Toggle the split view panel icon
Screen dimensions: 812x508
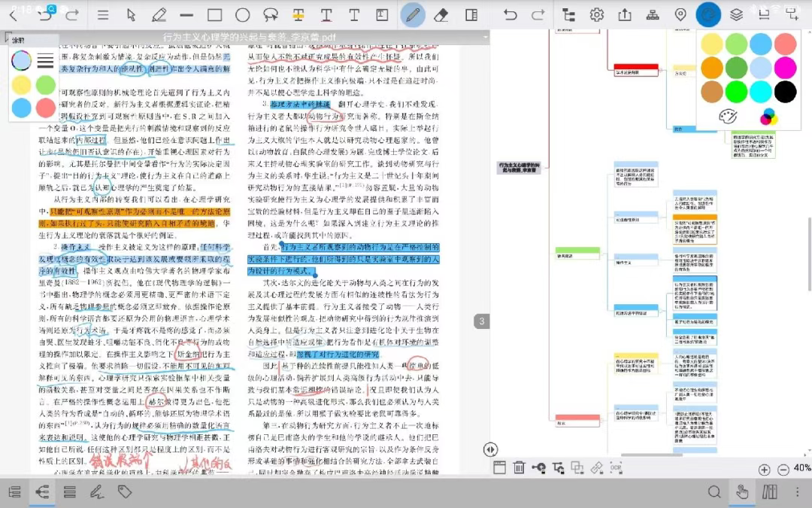[471, 15]
